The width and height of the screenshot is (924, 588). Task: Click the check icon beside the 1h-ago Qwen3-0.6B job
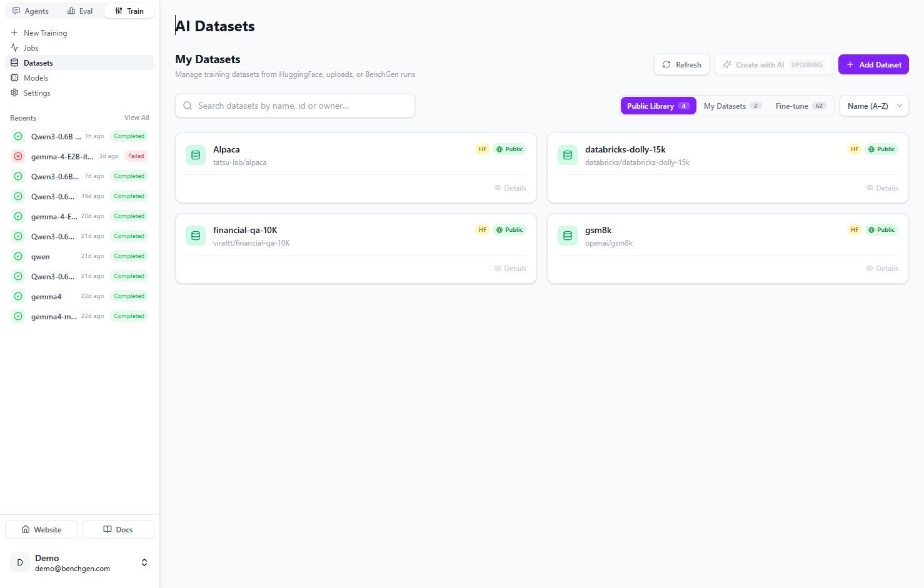[x=18, y=136]
